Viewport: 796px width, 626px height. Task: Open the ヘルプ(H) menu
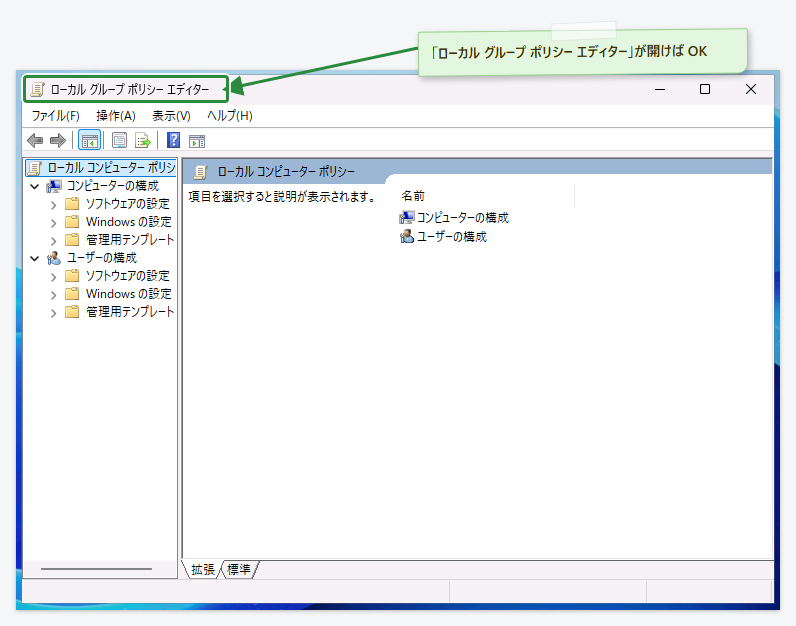(229, 116)
